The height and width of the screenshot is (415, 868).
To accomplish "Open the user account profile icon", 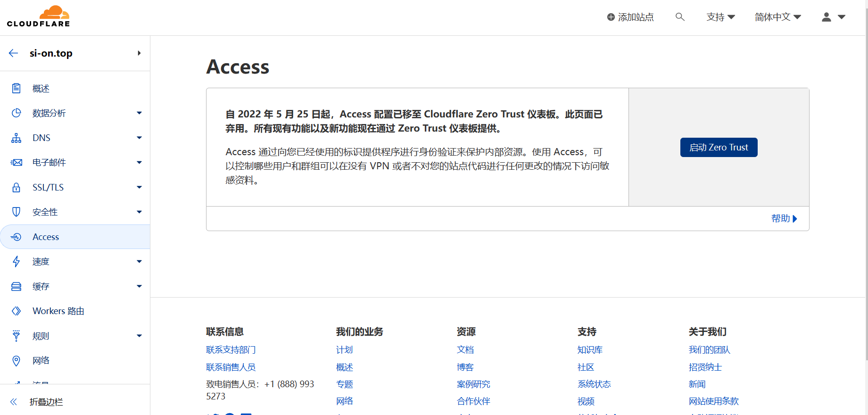I will (x=826, y=17).
